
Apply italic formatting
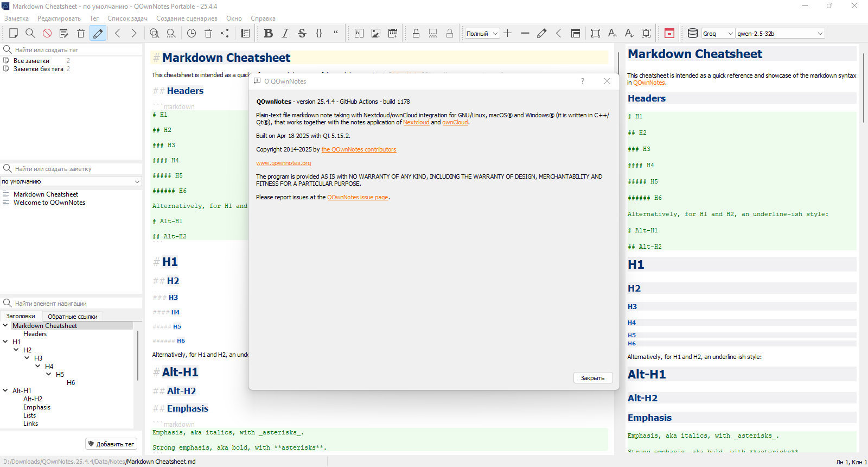pyautogui.click(x=285, y=33)
